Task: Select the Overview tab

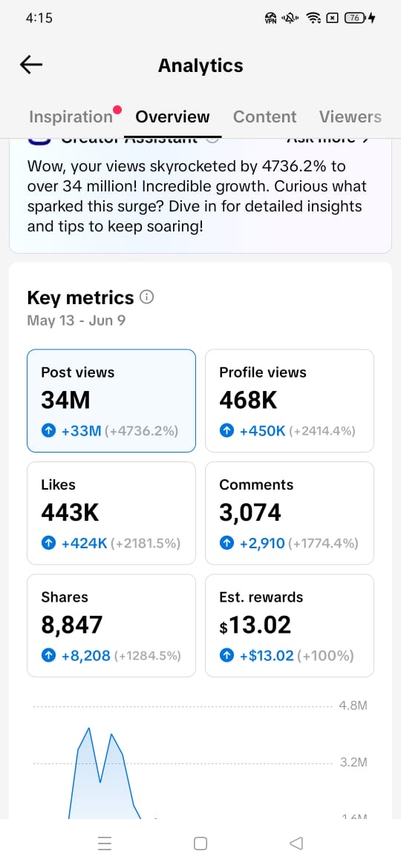Action: point(173,116)
